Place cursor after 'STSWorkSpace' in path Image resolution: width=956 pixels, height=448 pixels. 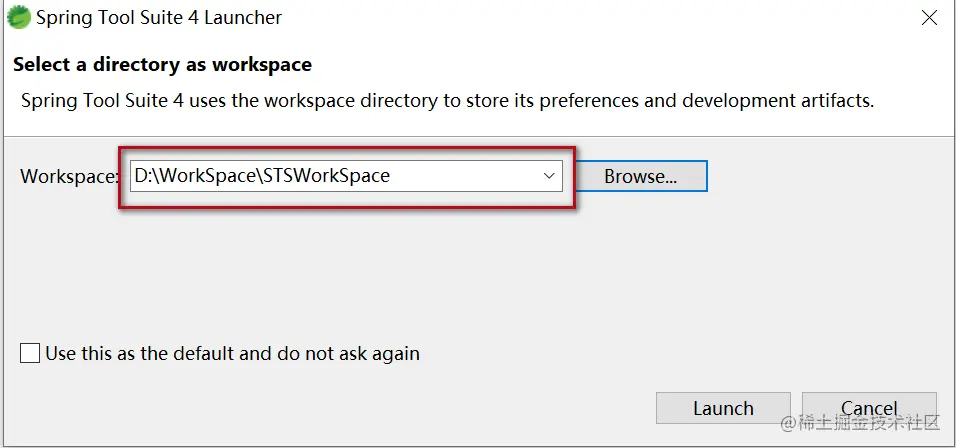click(392, 176)
